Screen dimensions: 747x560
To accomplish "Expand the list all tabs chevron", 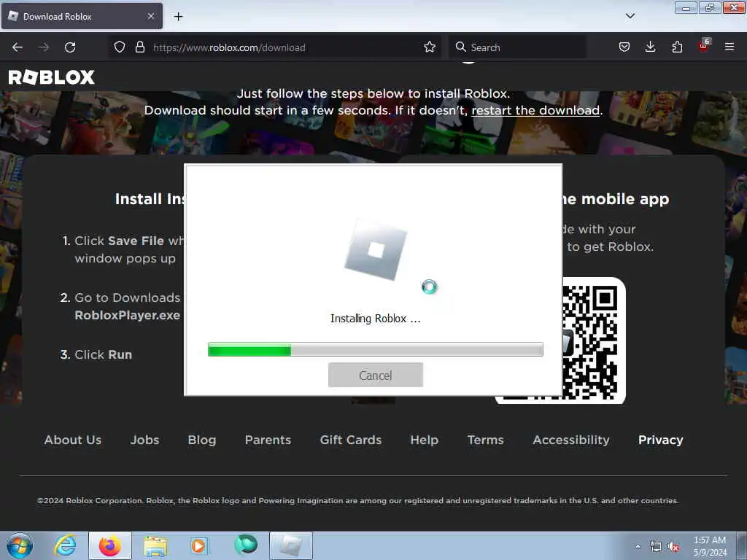I will tap(630, 16).
